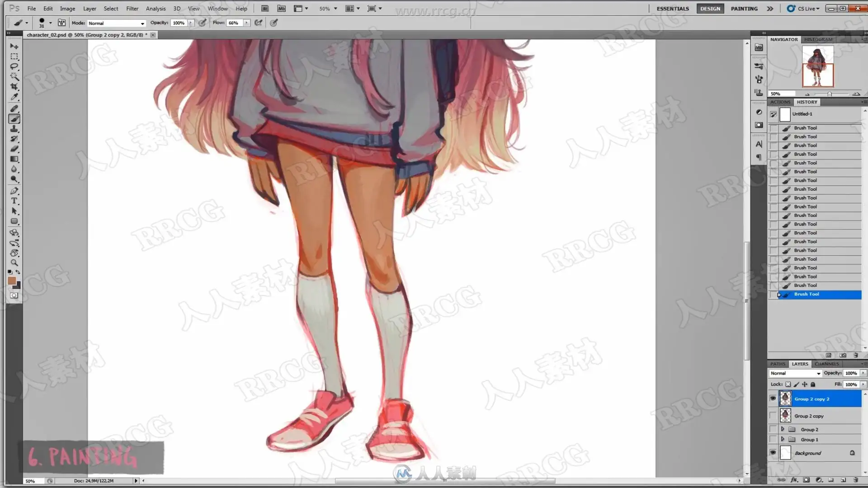Screen dimensions: 868x488
Task: Expand the Group 2 layer folder
Action: (783, 429)
